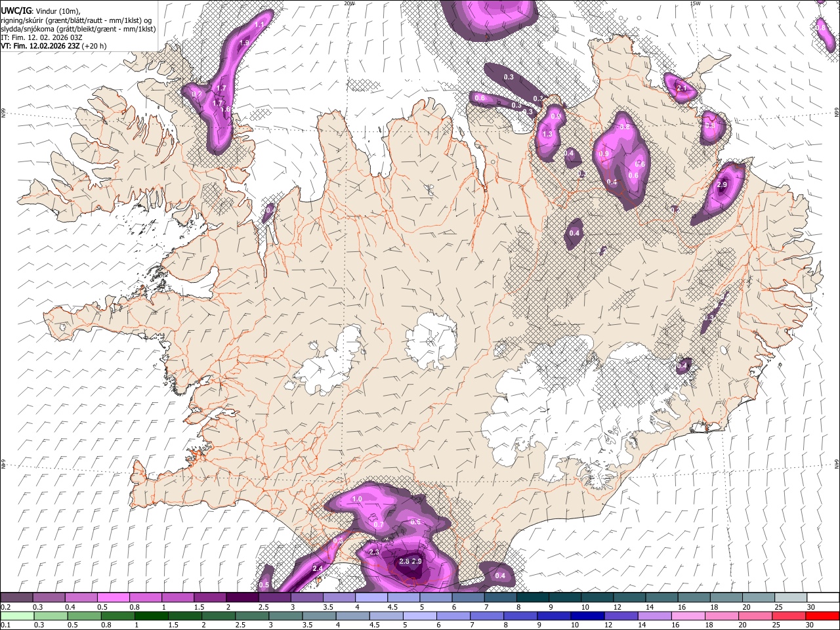Click the '1.6' value in the northwest cell
Viewport: 840px width, 630px height.
[226, 110]
